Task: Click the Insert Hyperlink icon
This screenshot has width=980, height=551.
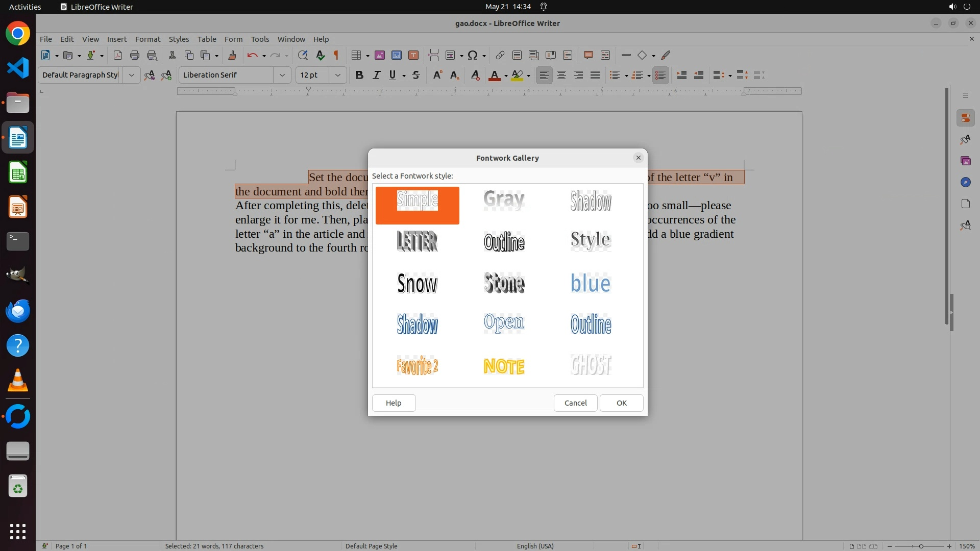Action: [x=500, y=55]
